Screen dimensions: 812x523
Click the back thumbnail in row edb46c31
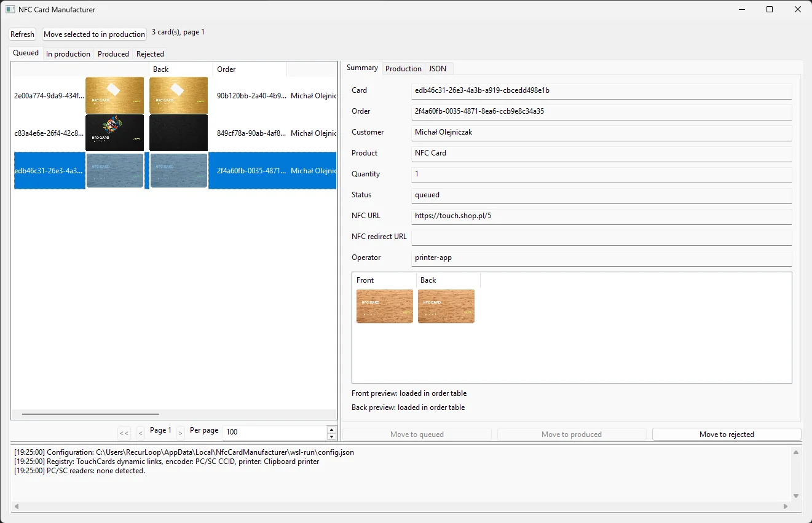tap(179, 170)
